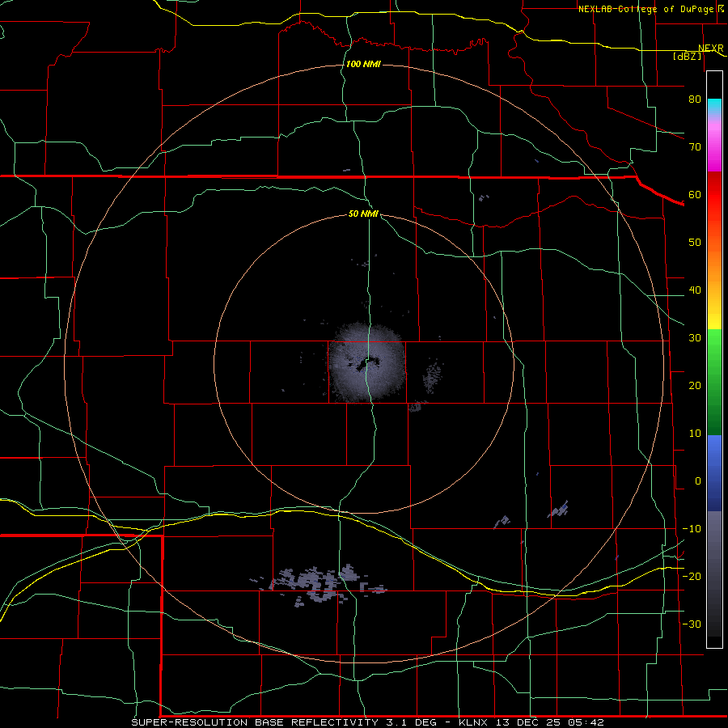
Task: Click the orange segment of the color bar
Action: tap(714, 265)
